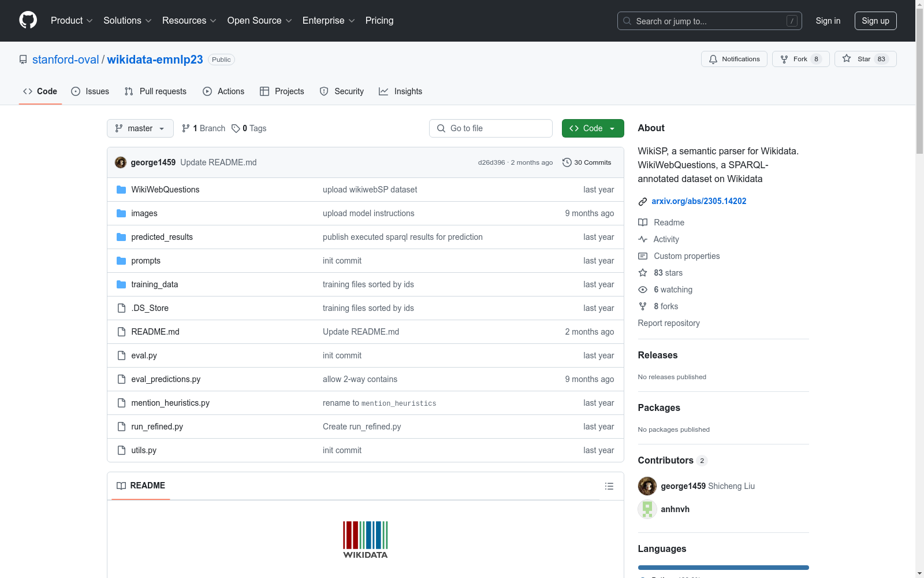Click the link icon beside arxiv URL
Viewport: 924px width, 578px height.
643,202
